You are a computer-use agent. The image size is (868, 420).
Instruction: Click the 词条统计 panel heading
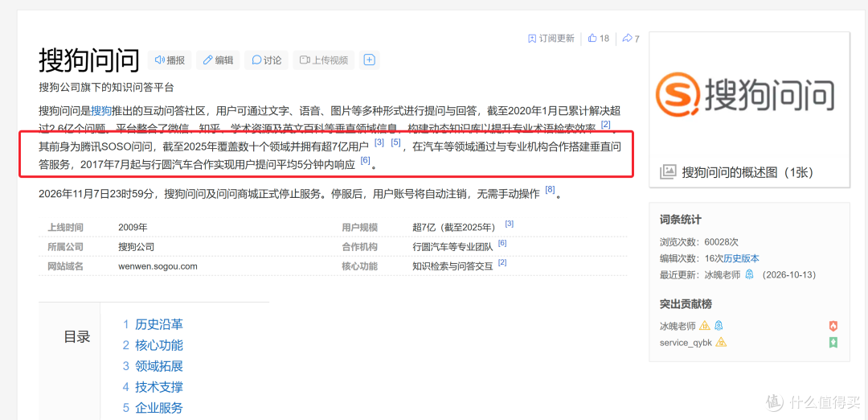(681, 220)
